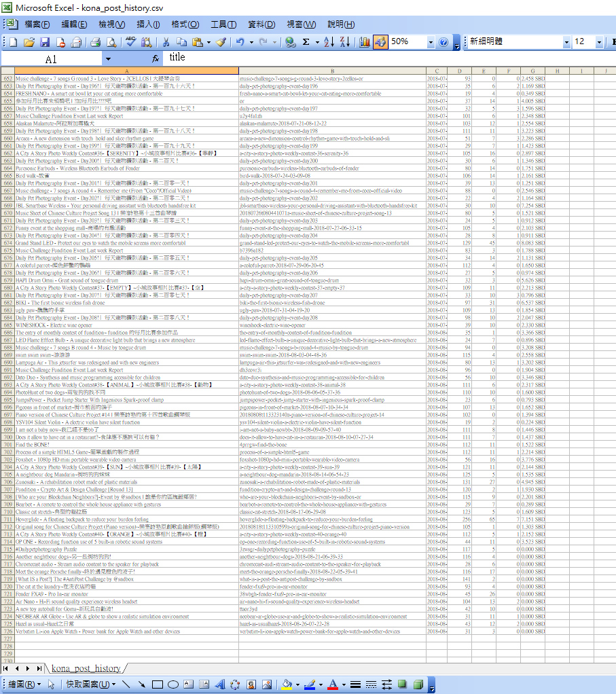Select row 700 header
The height and width of the screenshot is (694, 616).
tap(7, 437)
